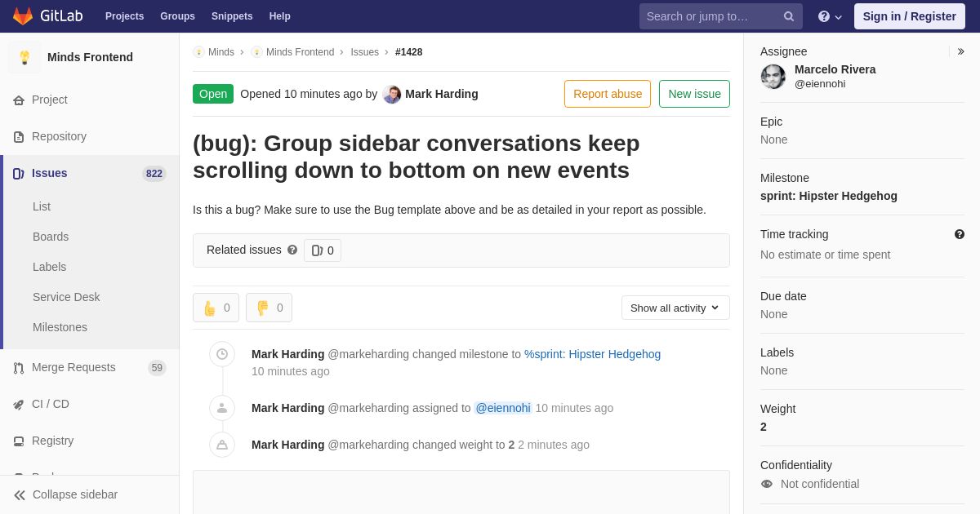
Task: Click the Repository file icon in sidebar
Action: (19, 137)
